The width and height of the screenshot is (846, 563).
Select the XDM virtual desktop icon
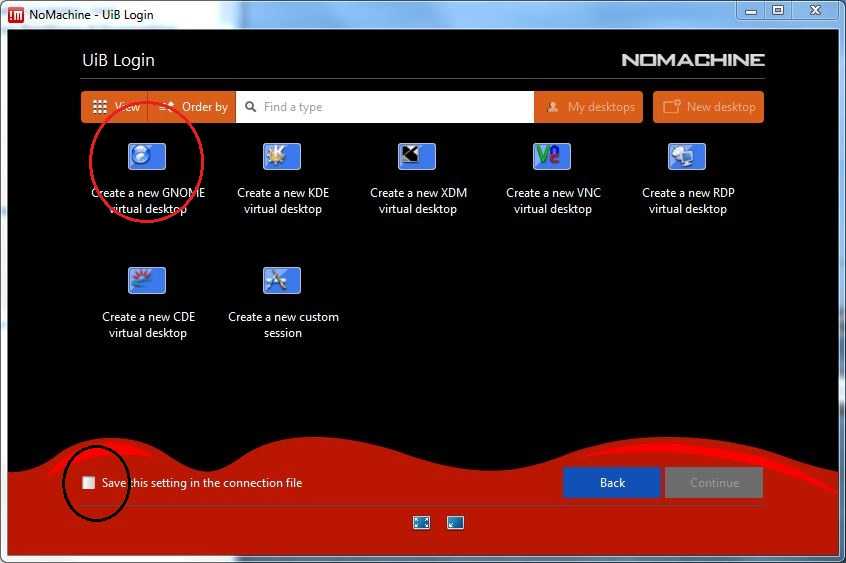click(x=417, y=157)
